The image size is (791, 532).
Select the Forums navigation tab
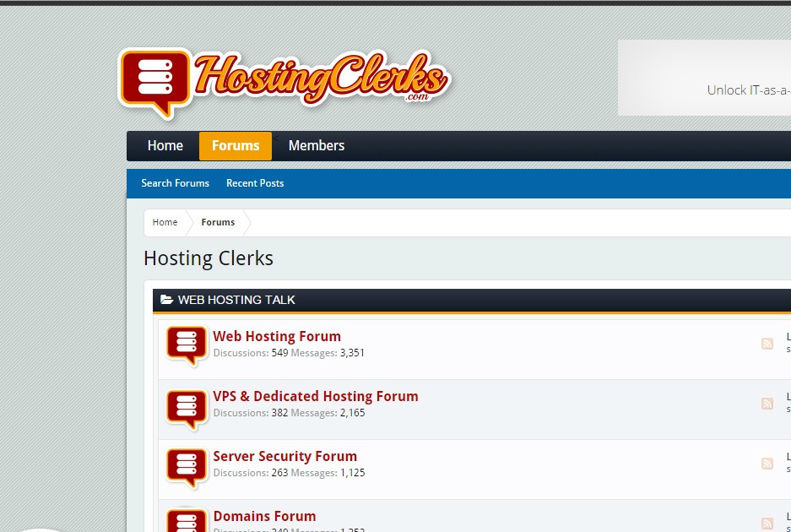pyautogui.click(x=236, y=146)
